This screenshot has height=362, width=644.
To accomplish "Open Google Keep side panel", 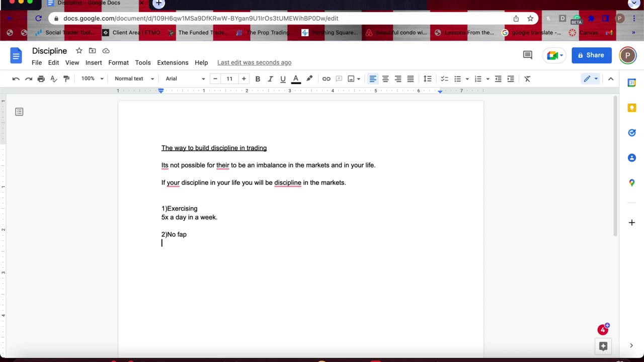I will (x=632, y=108).
